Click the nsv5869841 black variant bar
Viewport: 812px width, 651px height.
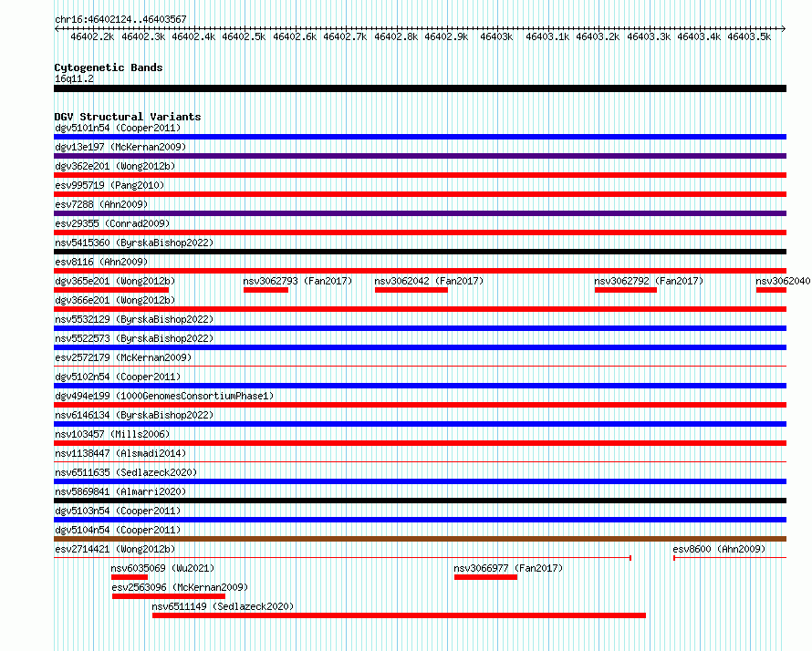420,501
